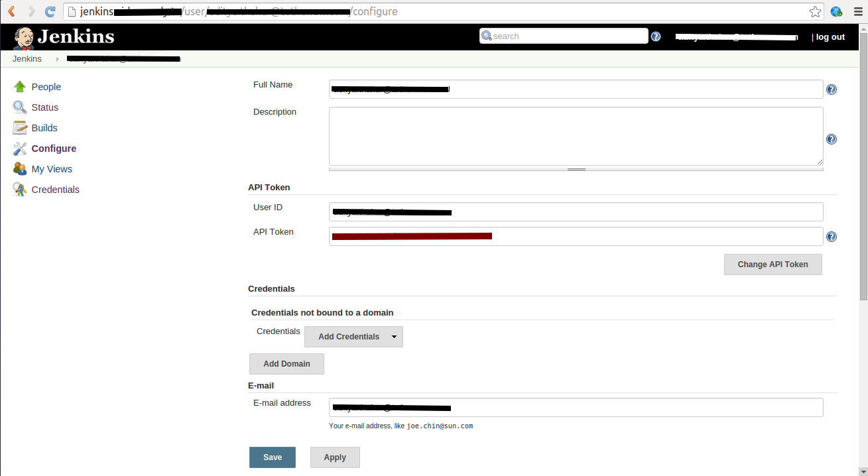
Task: Click browser back arrow
Action: click(11, 11)
